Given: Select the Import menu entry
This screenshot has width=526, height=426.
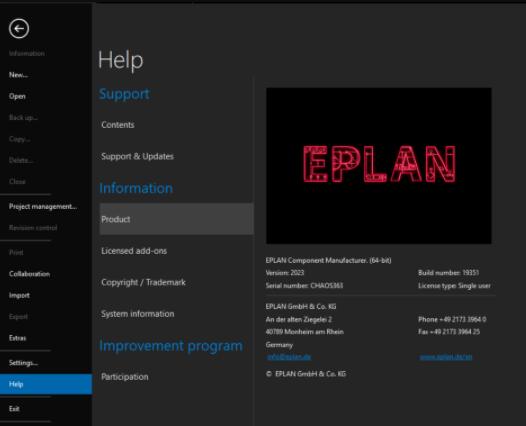Looking at the screenshot, I should point(19,296).
